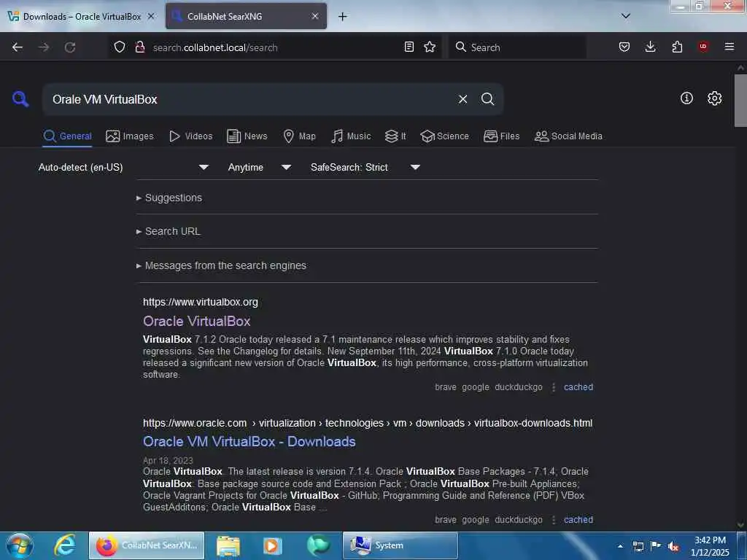Click the Action Center flag tray icon
The image size is (747, 560).
(x=656, y=546)
